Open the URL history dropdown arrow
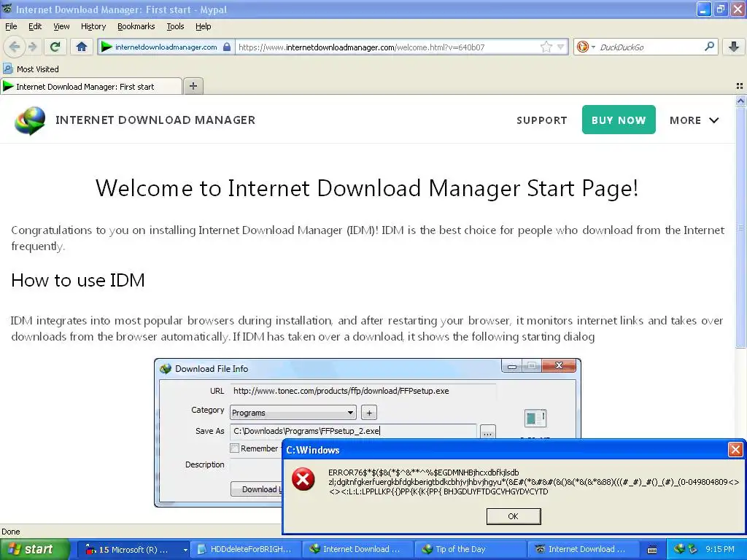The width and height of the screenshot is (747, 560). click(561, 47)
